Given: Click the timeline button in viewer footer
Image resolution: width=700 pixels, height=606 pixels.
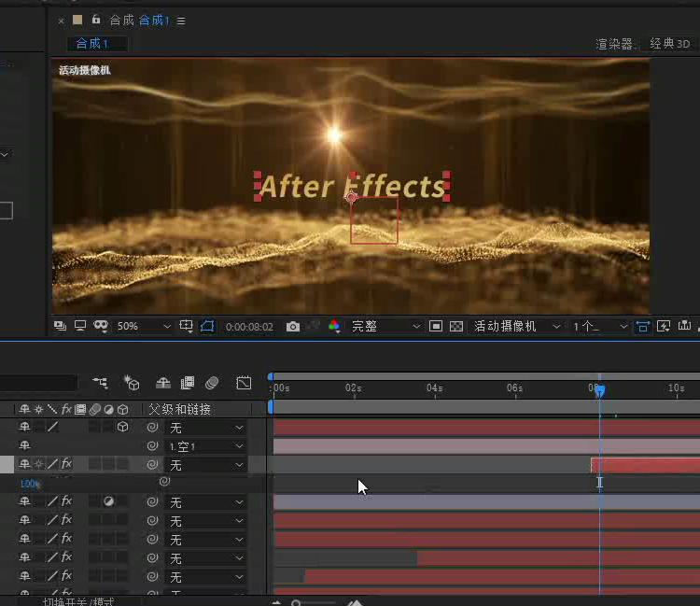Looking at the screenshot, I should (684, 326).
